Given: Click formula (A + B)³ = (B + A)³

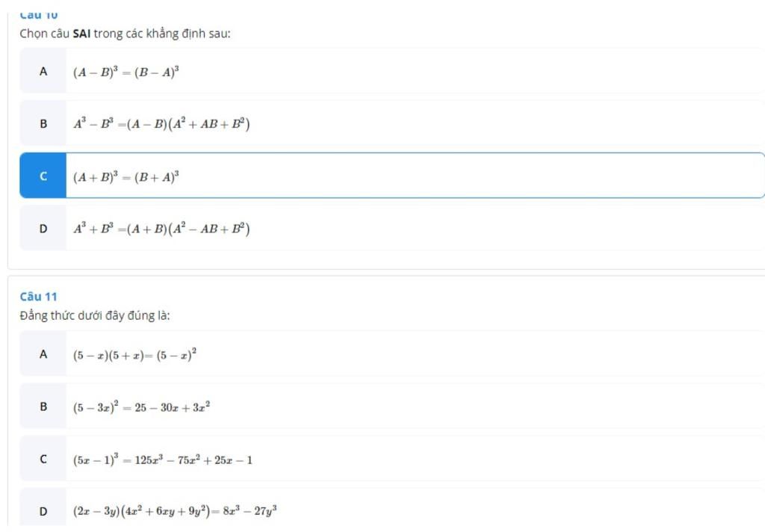Looking at the screenshot, I should pos(126,176).
